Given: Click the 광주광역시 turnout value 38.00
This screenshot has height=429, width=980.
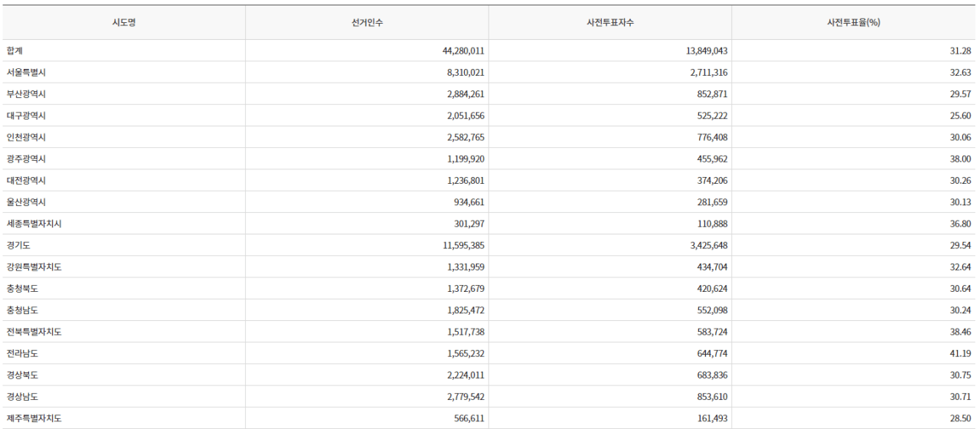Looking at the screenshot, I should [960, 159].
